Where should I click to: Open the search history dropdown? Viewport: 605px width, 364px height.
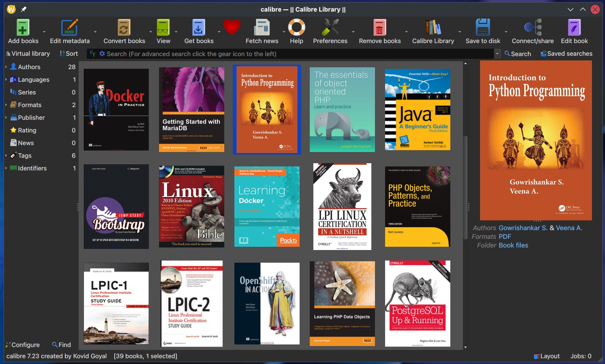[x=497, y=54]
